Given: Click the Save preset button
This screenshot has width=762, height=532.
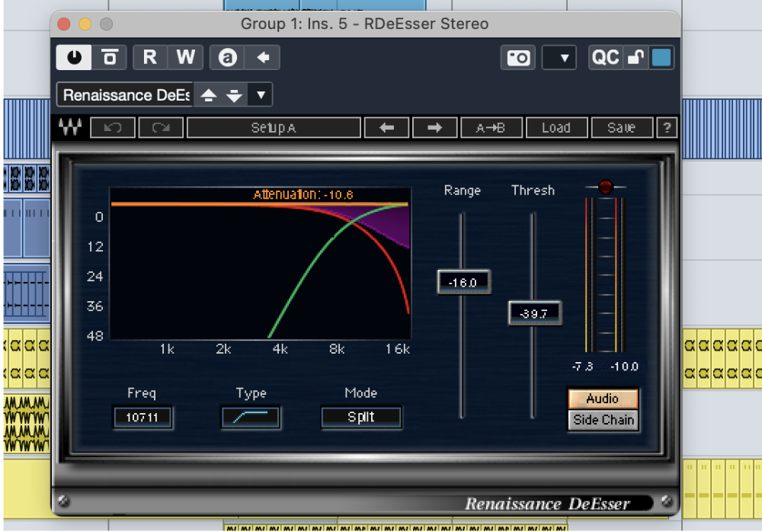Looking at the screenshot, I should point(621,128).
